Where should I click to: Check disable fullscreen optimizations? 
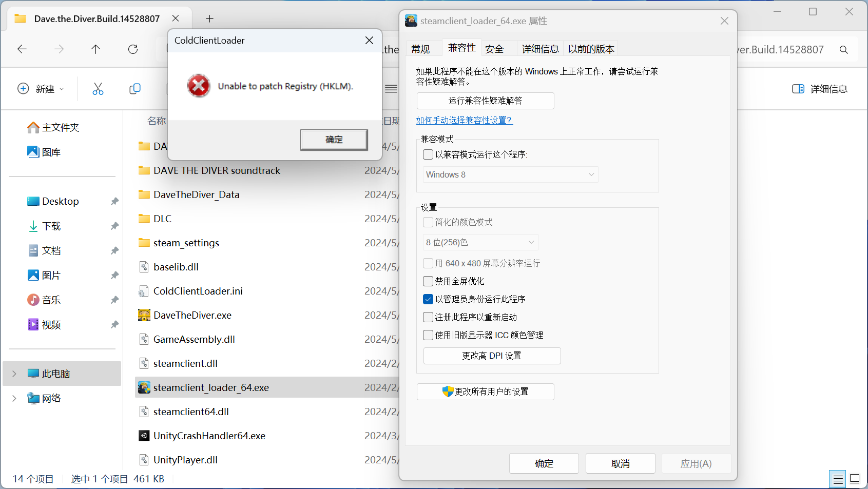pyautogui.click(x=428, y=281)
